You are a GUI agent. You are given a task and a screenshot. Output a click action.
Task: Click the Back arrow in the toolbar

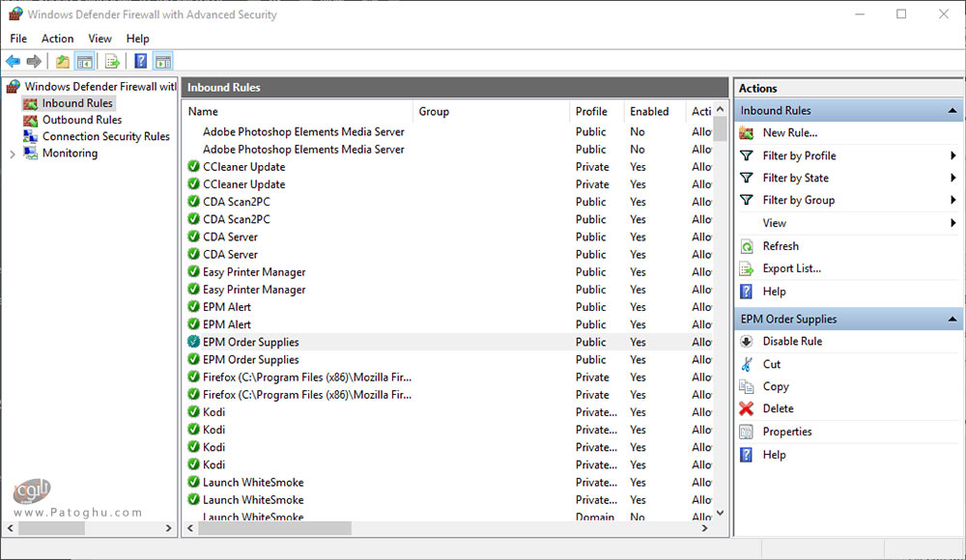click(x=13, y=61)
